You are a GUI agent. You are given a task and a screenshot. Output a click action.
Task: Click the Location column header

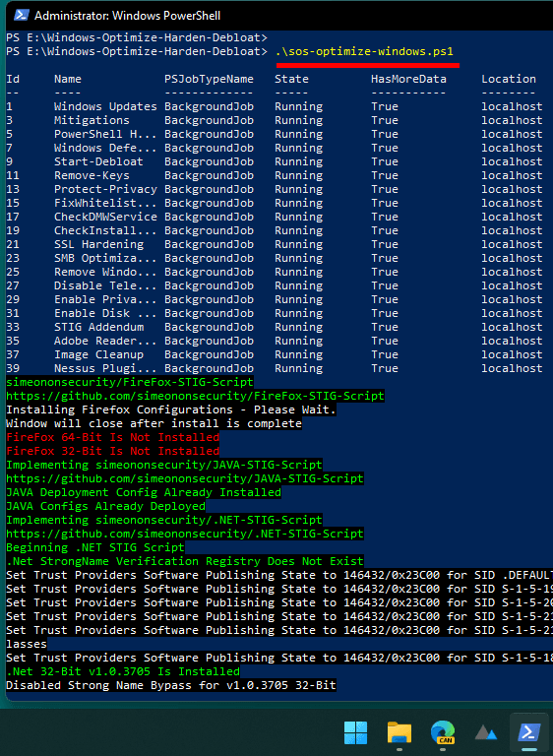pos(509,79)
